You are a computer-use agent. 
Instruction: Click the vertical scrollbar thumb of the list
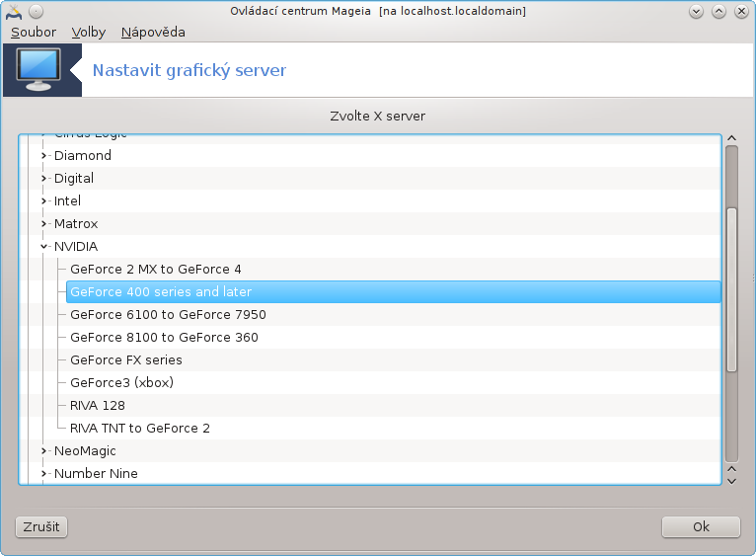731,290
